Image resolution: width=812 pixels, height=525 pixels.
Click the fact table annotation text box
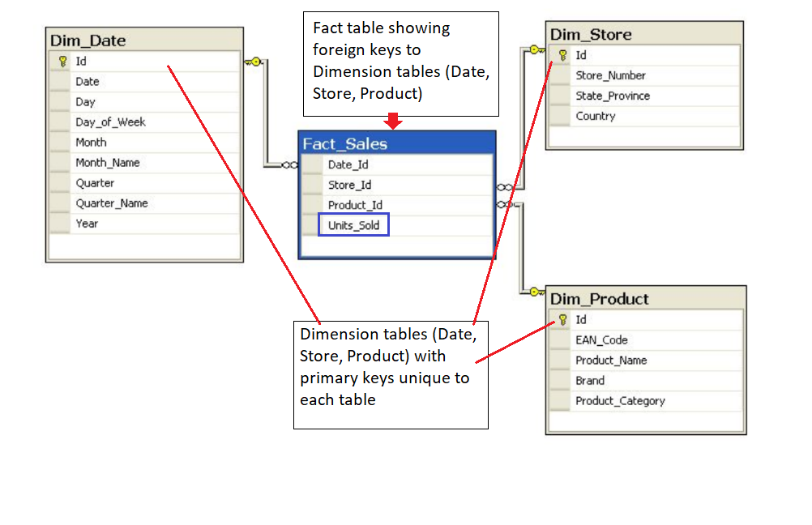point(403,63)
